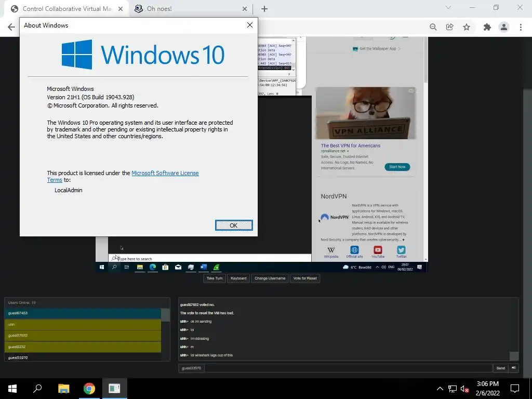Click the speaker icon next to Send
The height and width of the screenshot is (399, 532).
pos(514,368)
